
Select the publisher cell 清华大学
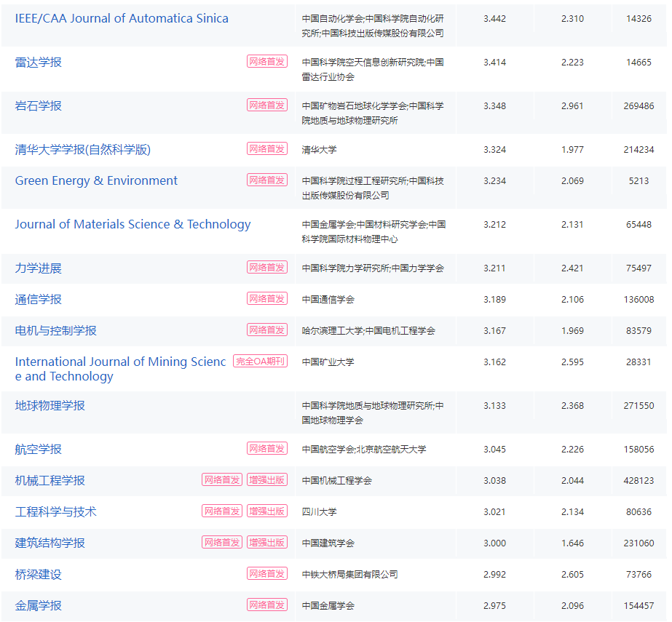[x=320, y=150]
